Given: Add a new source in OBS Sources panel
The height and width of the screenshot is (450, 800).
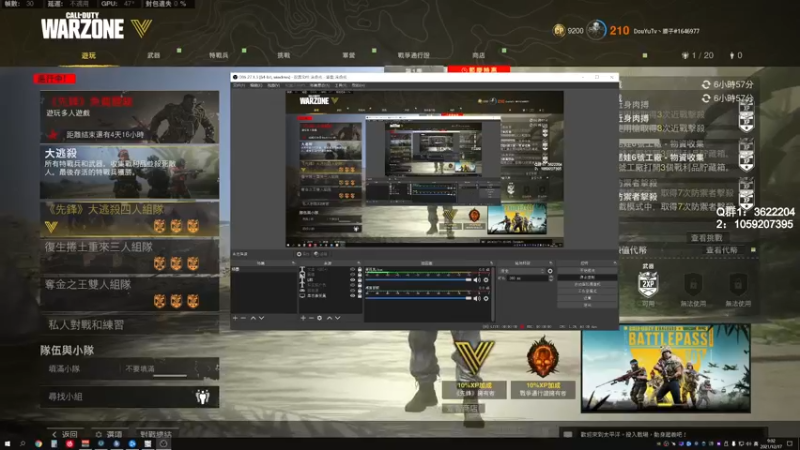Looking at the screenshot, I should pyautogui.click(x=303, y=318).
